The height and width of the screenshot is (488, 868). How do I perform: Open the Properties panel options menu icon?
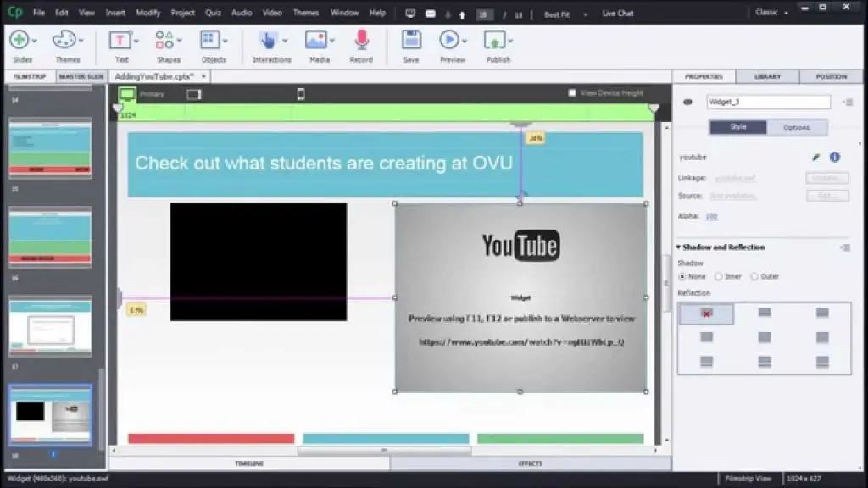(848, 102)
